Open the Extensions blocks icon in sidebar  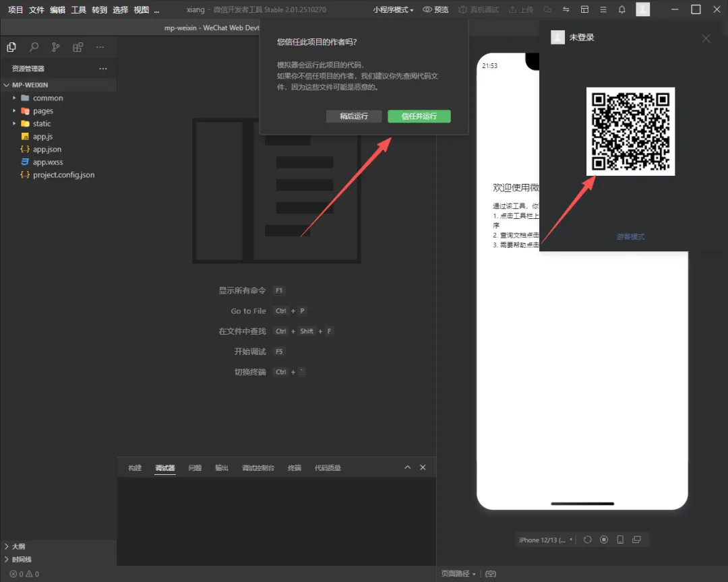(78, 47)
